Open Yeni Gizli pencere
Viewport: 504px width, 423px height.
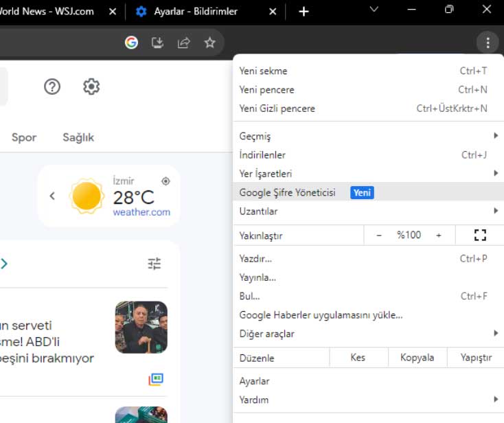368,108
